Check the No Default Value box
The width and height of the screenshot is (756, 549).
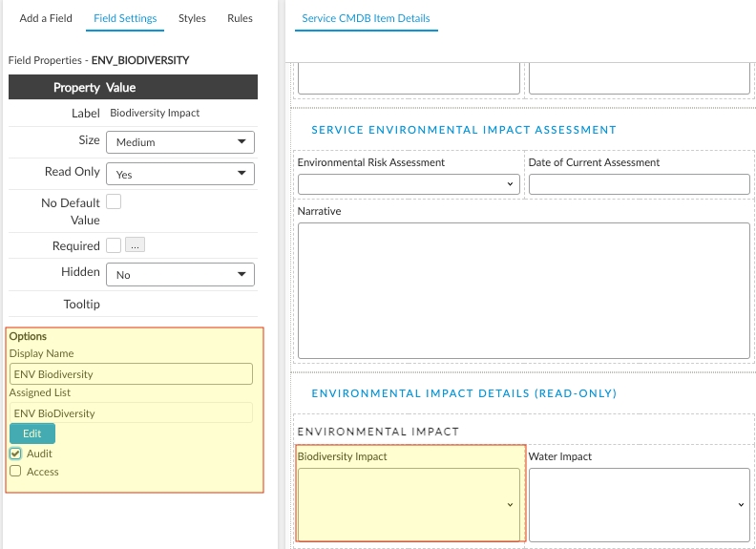pyautogui.click(x=114, y=201)
